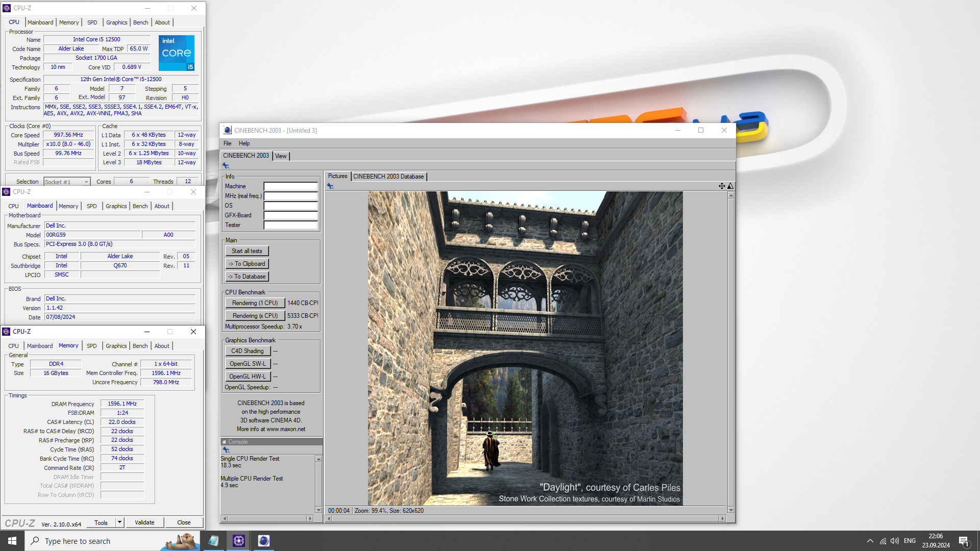Open Bench tab in top CPU-Z window
980x551 pixels.
tap(140, 22)
